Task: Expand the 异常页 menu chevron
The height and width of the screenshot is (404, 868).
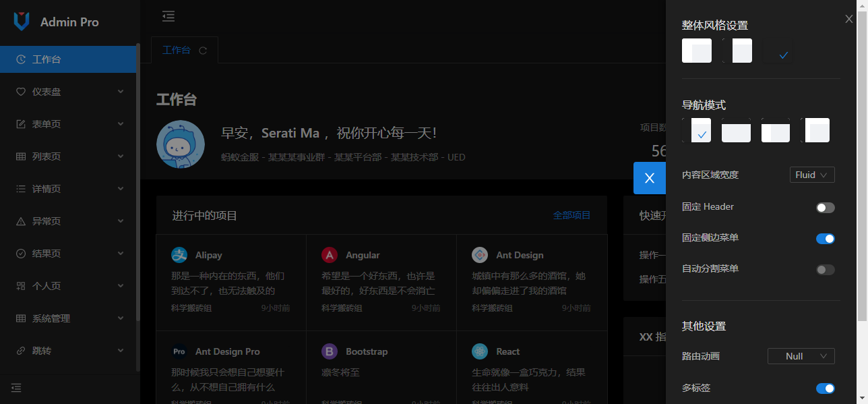Action: pyautogui.click(x=121, y=221)
